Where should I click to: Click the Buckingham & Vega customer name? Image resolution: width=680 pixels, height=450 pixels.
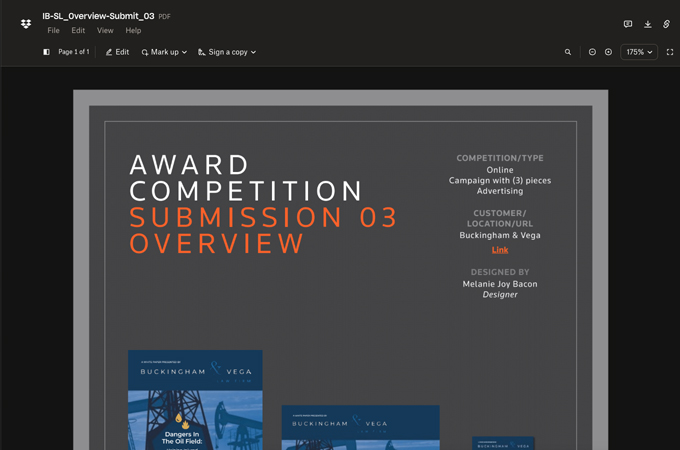click(500, 235)
